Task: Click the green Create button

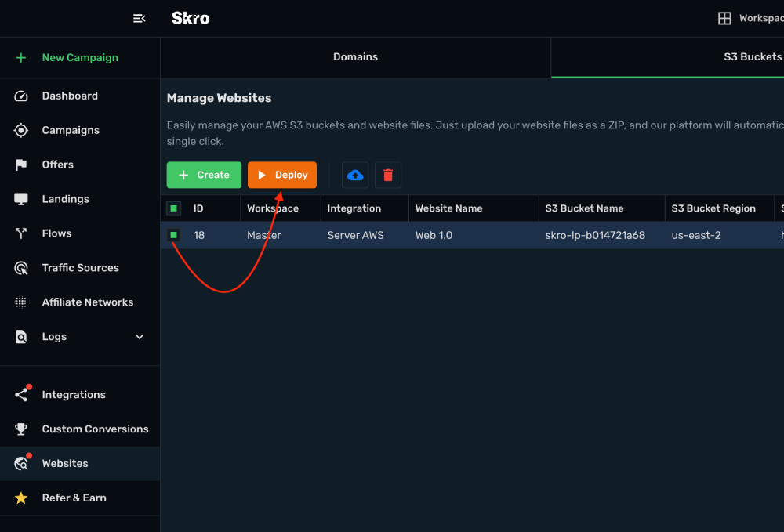Action: (x=204, y=175)
